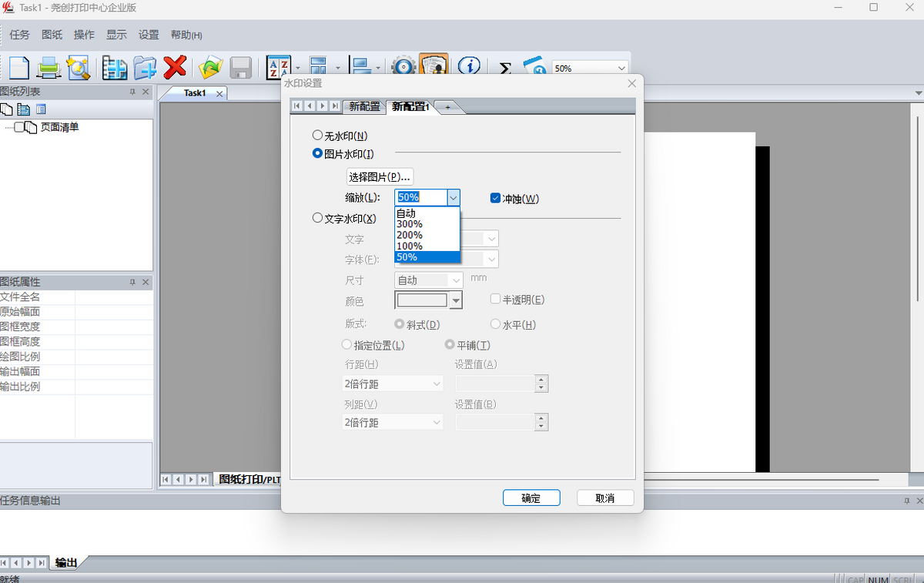Click the blank new document icon
Viewport: 924px width, 583px height.
tap(18, 67)
